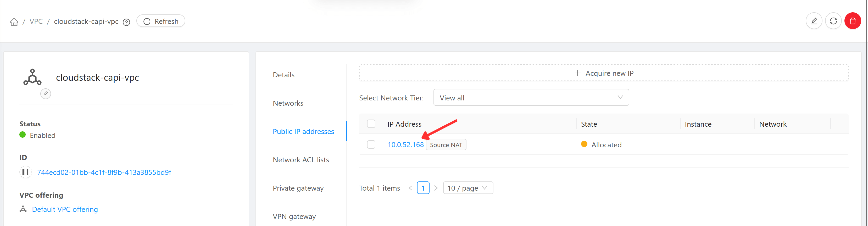
Task: Click the small edit icon under VPC logo
Action: click(x=46, y=94)
